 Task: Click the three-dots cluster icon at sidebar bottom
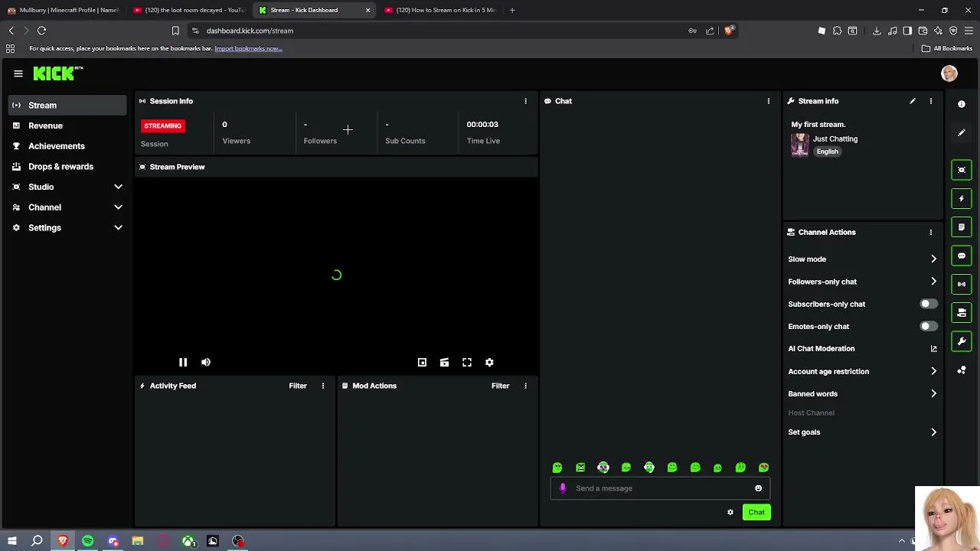(962, 370)
